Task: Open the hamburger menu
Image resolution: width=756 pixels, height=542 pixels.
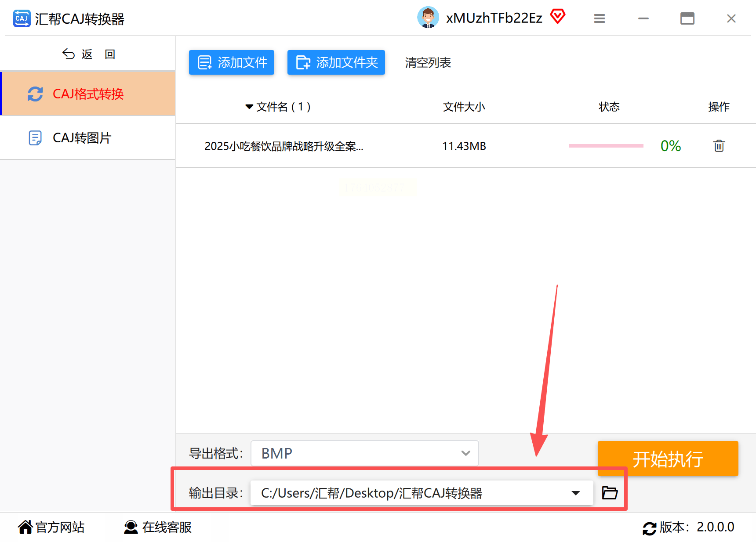Action: pos(599,18)
